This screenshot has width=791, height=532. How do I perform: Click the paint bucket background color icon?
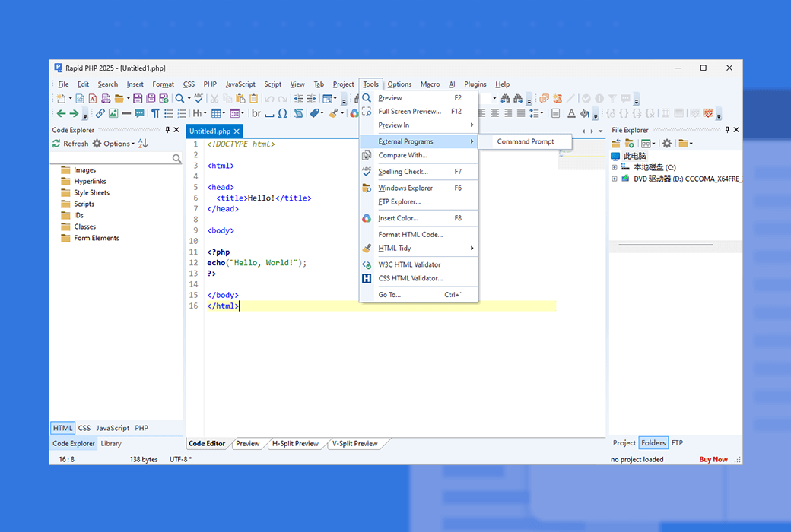pyautogui.click(x=585, y=113)
